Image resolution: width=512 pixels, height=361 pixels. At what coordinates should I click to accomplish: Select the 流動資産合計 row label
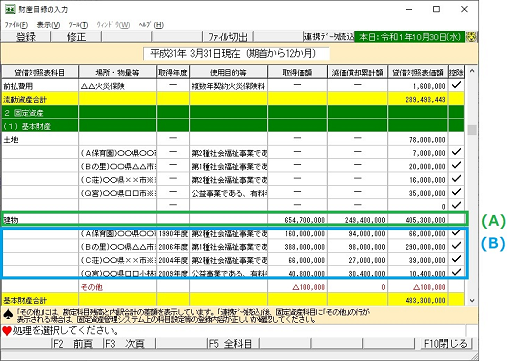point(40,99)
